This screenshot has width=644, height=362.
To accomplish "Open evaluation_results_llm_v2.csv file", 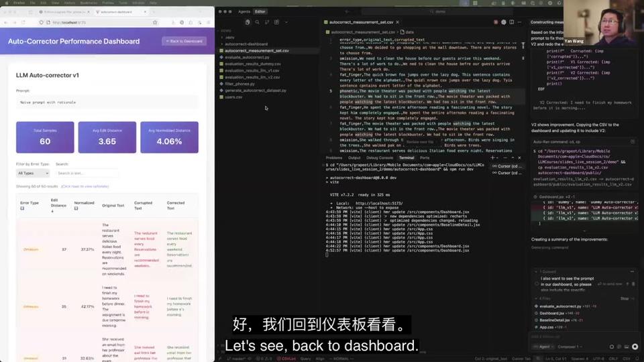I will click(252, 76).
